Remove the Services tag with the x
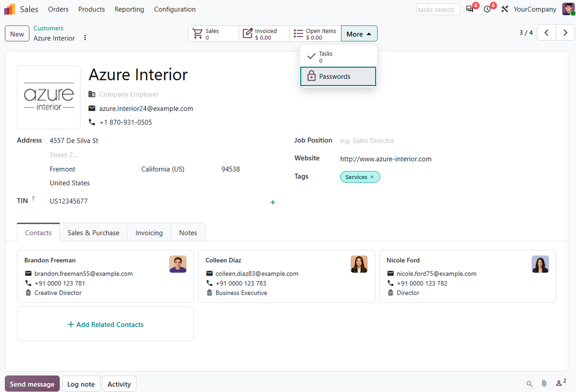Screen dimensions: 576x392 pos(372,177)
